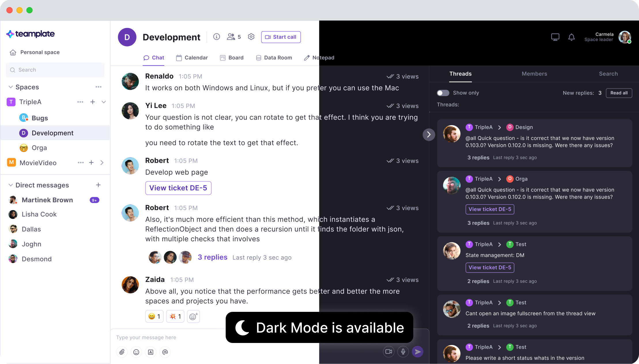Screen dimensions: 639x364
Task: Click the notification bell icon
Action: tap(572, 37)
